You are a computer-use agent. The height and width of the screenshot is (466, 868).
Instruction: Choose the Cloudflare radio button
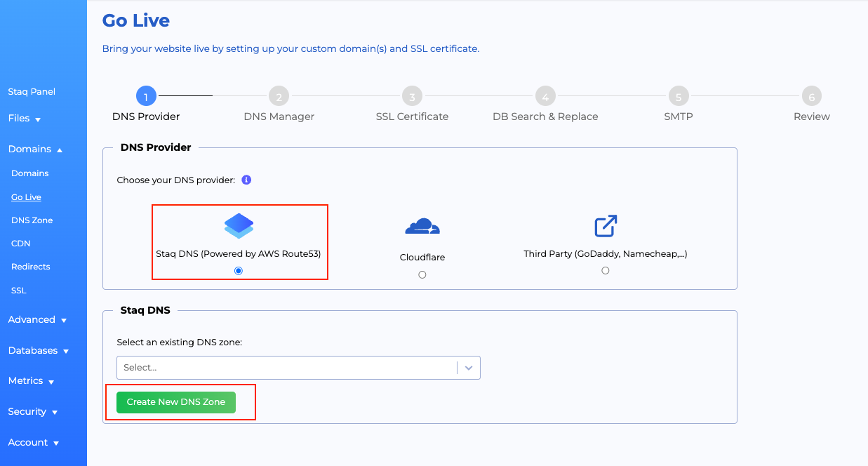422,274
